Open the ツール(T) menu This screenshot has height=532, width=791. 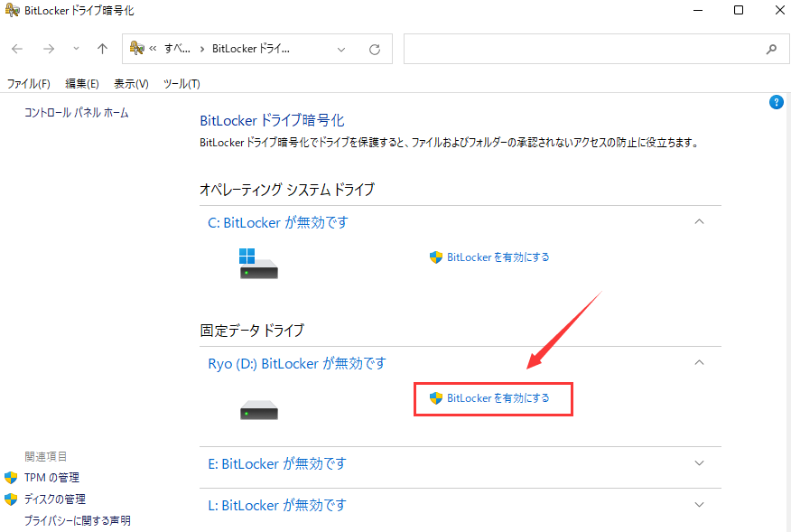tap(181, 83)
